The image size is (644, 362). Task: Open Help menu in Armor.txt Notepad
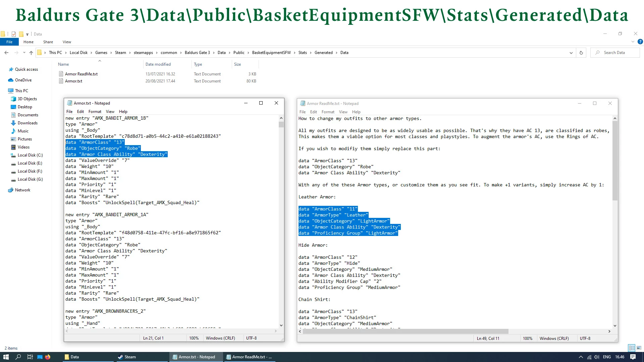[x=123, y=112]
